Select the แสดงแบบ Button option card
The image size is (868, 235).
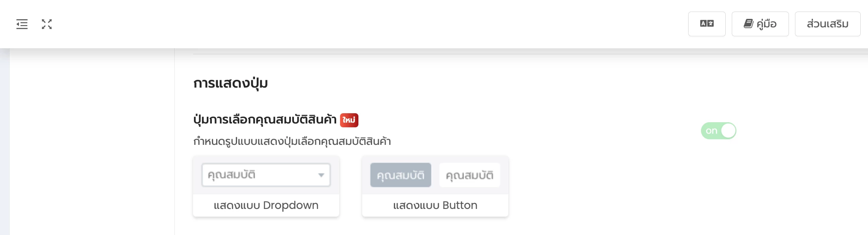coord(435,186)
